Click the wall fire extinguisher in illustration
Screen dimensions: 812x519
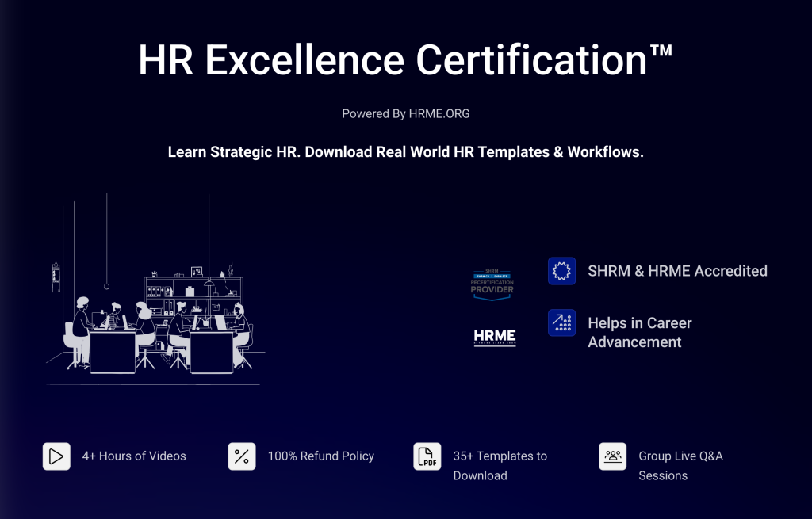tap(56, 277)
